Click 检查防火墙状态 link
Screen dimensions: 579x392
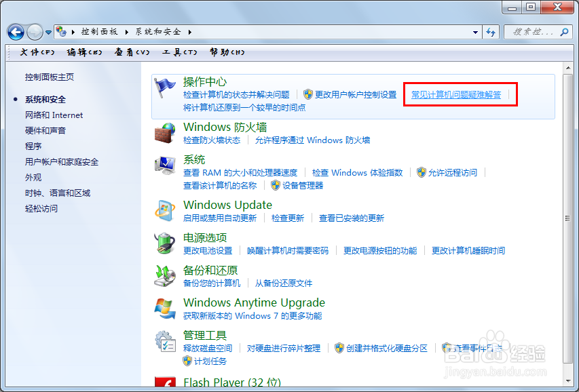(212, 140)
